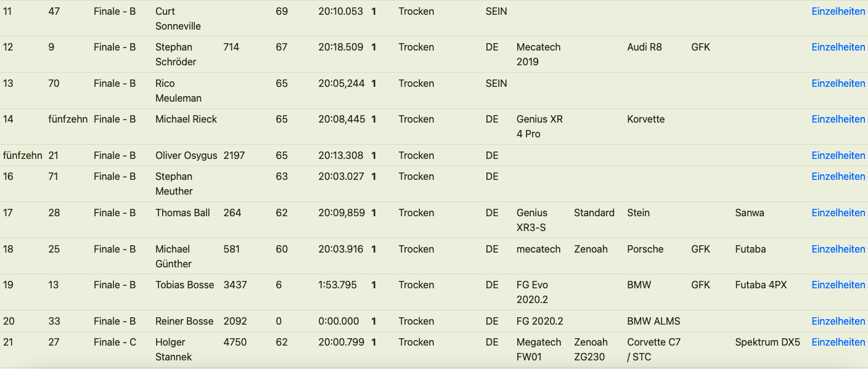Select the Sanwa cell
This screenshot has height=369, width=868.
749,213
